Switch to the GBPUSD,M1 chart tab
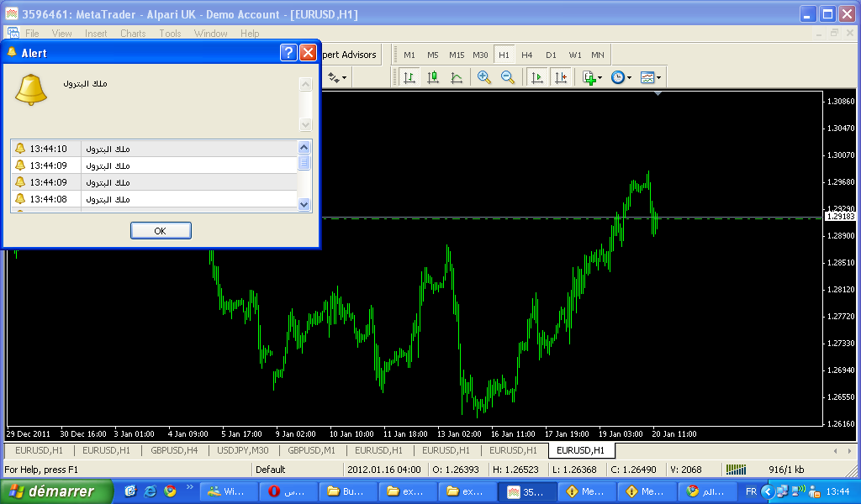Viewport: 861px width, 504px height. (311, 450)
